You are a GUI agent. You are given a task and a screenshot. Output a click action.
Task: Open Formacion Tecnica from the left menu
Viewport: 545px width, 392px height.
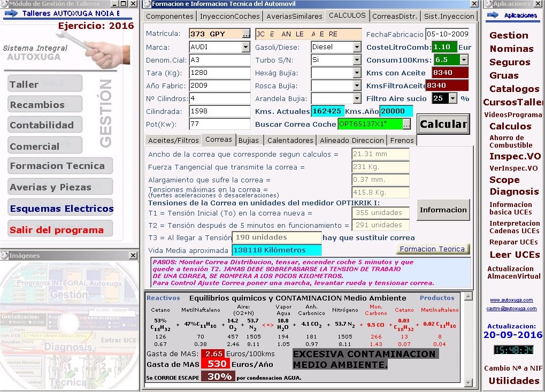(x=60, y=166)
